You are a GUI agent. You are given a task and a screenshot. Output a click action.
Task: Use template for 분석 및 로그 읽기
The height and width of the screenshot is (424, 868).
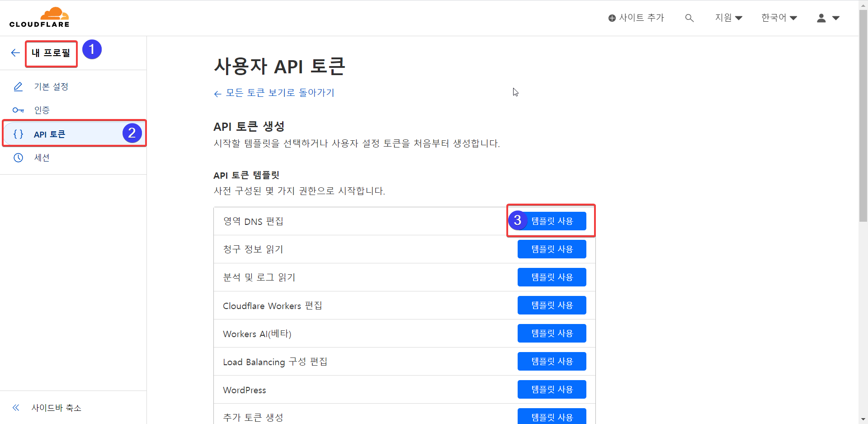click(552, 277)
